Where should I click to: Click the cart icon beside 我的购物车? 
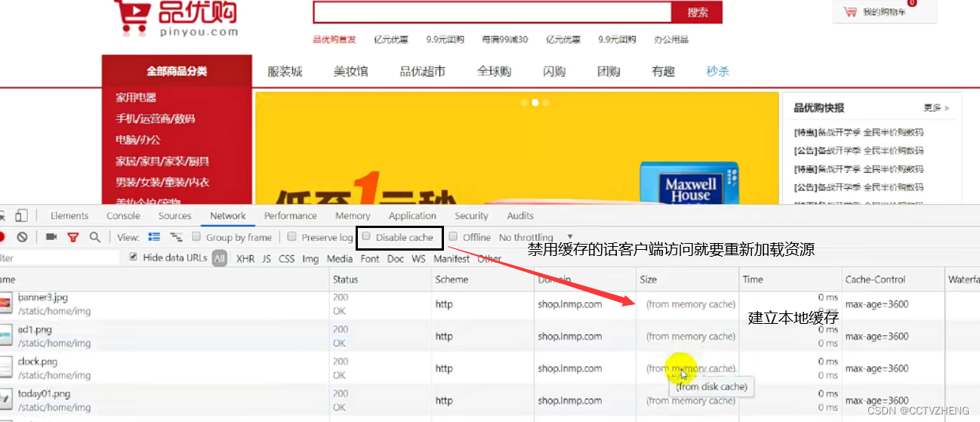[850, 12]
